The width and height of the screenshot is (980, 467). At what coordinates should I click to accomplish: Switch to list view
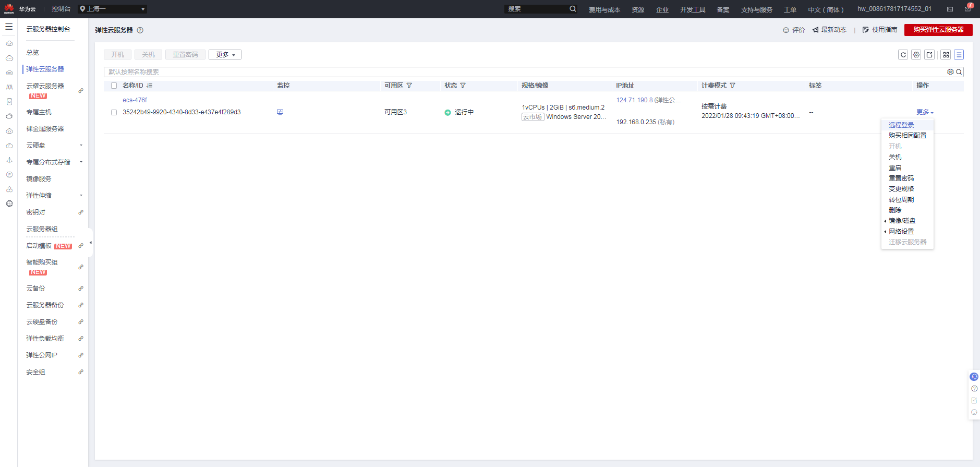pos(959,55)
